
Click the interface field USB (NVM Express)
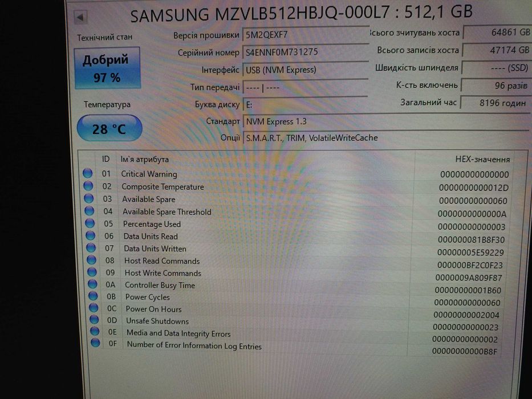[x=305, y=70]
